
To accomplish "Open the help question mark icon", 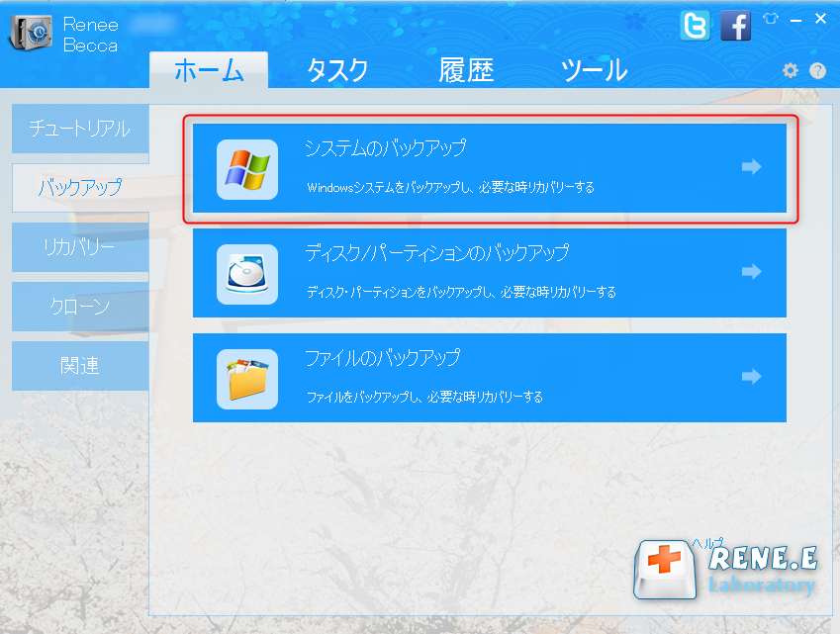I will pos(817,70).
